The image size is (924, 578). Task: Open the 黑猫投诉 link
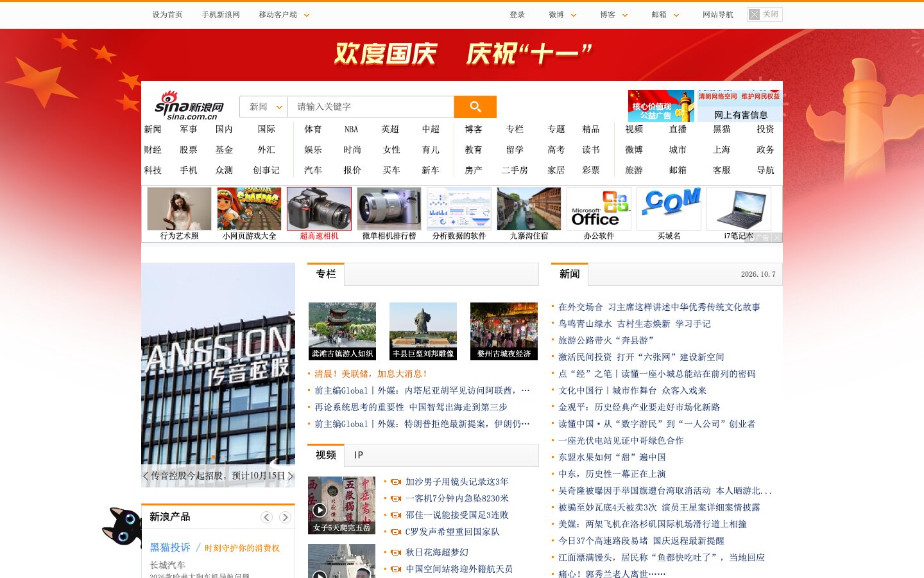[x=170, y=548]
